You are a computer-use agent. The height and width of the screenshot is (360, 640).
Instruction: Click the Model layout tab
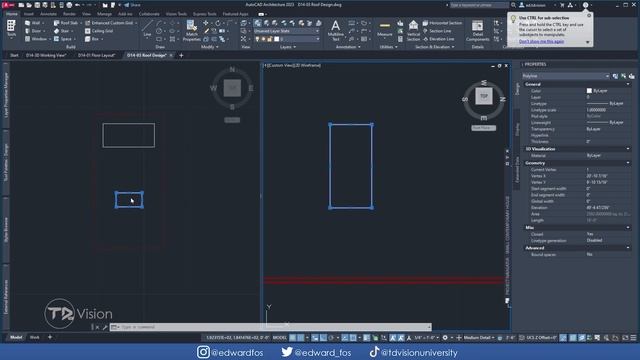click(x=16, y=337)
